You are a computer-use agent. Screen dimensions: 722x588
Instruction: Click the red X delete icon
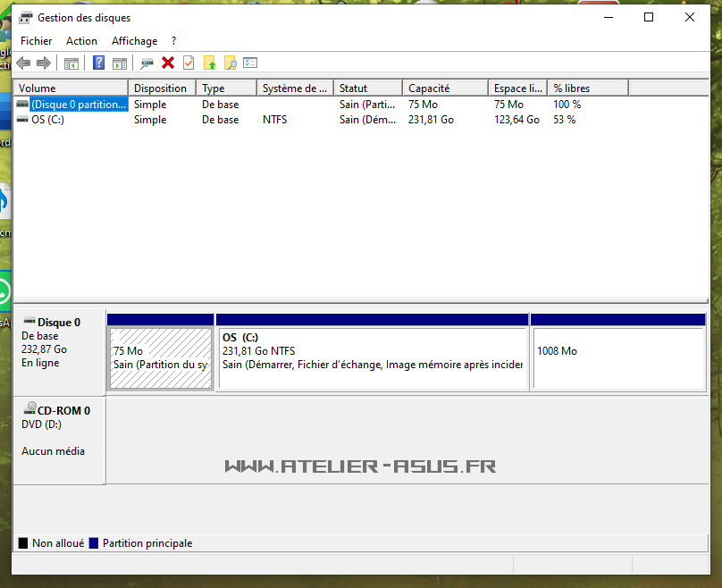tap(167, 63)
